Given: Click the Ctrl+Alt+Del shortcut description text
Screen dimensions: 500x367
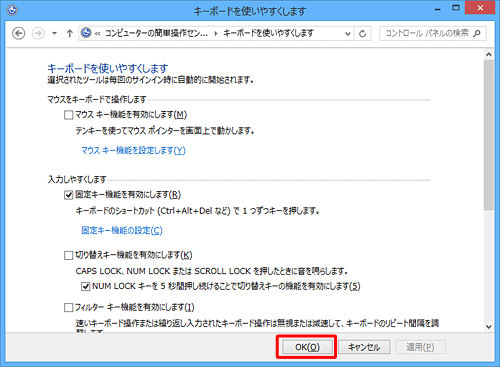Looking at the screenshot, I should pyautogui.click(x=198, y=211).
